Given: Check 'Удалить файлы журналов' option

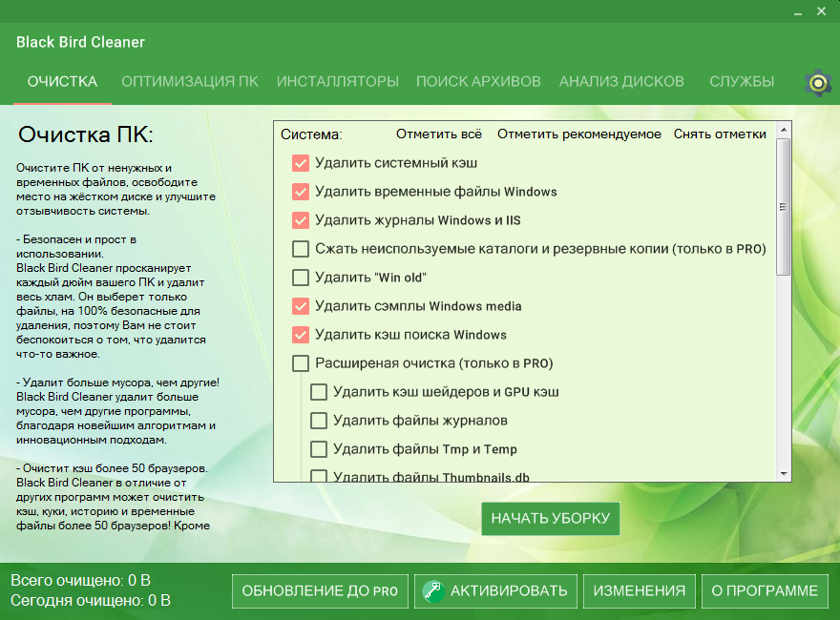Looking at the screenshot, I should click(x=319, y=421).
